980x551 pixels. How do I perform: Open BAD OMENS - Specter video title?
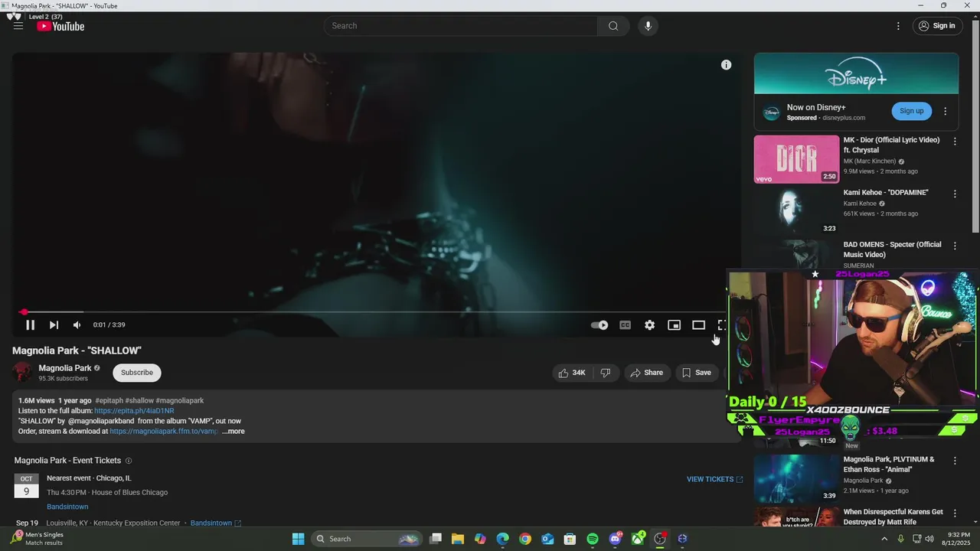pyautogui.click(x=892, y=249)
